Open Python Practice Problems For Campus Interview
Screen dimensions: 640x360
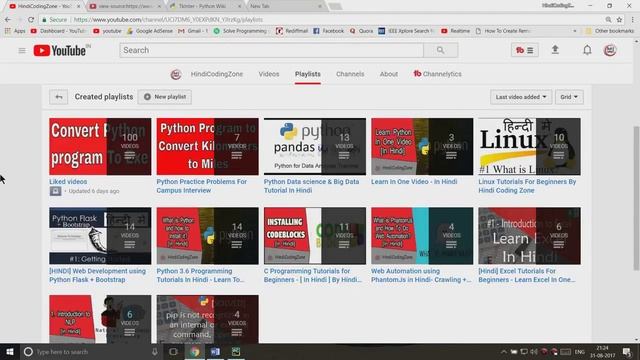point(202,186)
